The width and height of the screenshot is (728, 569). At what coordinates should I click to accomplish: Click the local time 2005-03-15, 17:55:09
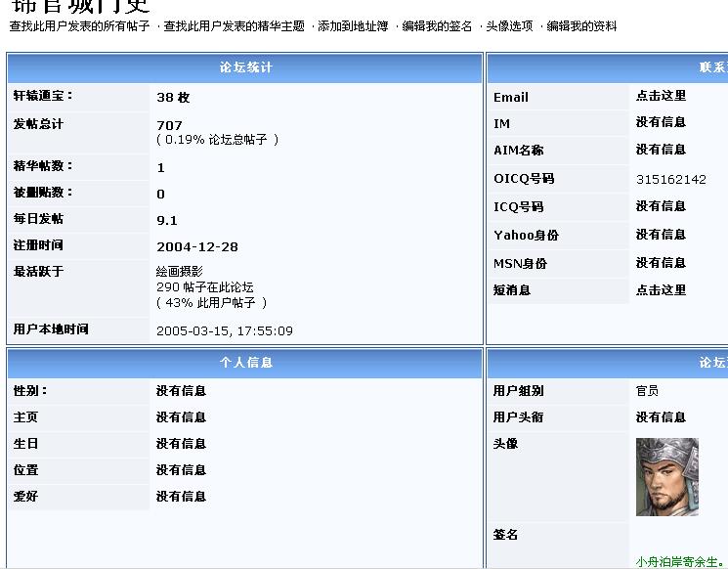(224, 331)
